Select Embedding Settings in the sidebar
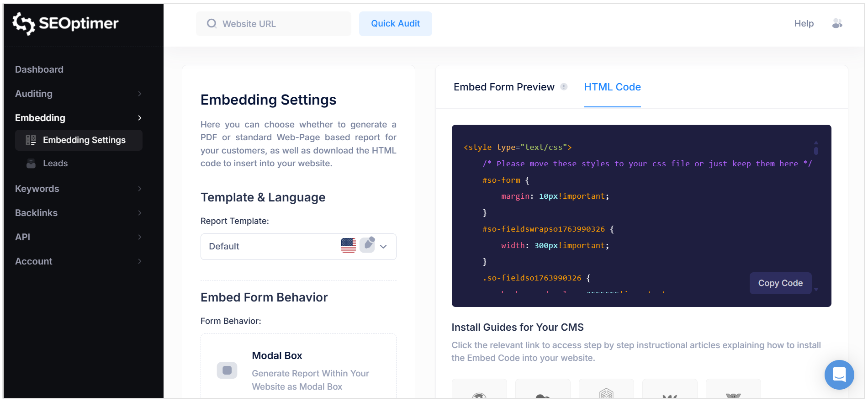The height and width of the screenshot is (402, 868). point(79,140)
